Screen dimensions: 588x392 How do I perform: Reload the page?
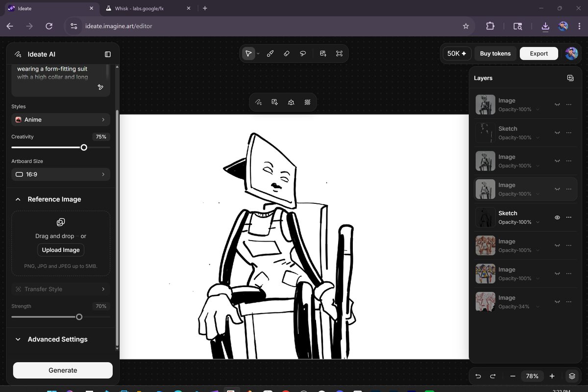pos(49,26)
